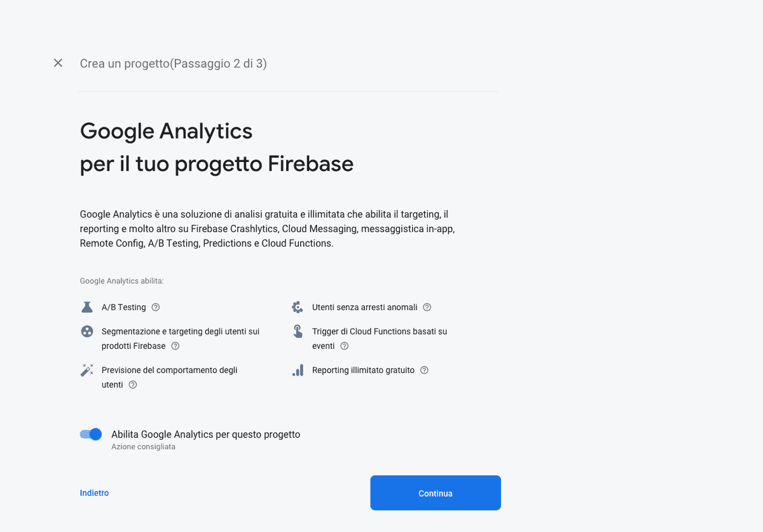763x532 pixels.
Task: Close the Crea un progetto dialog
Action: pos(58,63)
